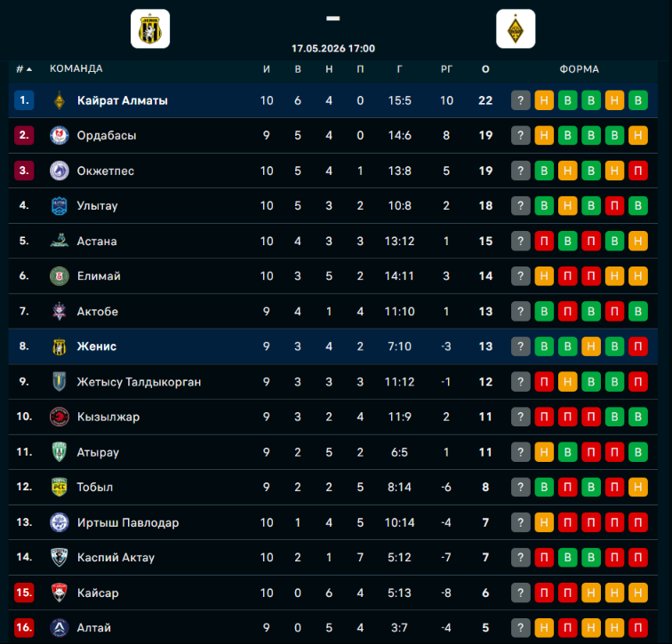Click the Окжетпес team logo
672x644 pixels.
click(x=60, y=171)
